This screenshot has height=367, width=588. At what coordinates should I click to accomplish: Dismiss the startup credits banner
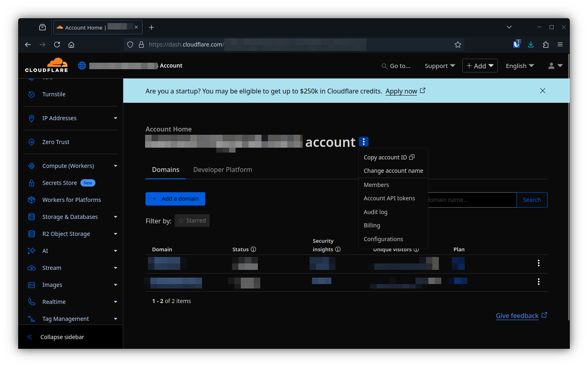pyautogui.click(x=542, y=91)
